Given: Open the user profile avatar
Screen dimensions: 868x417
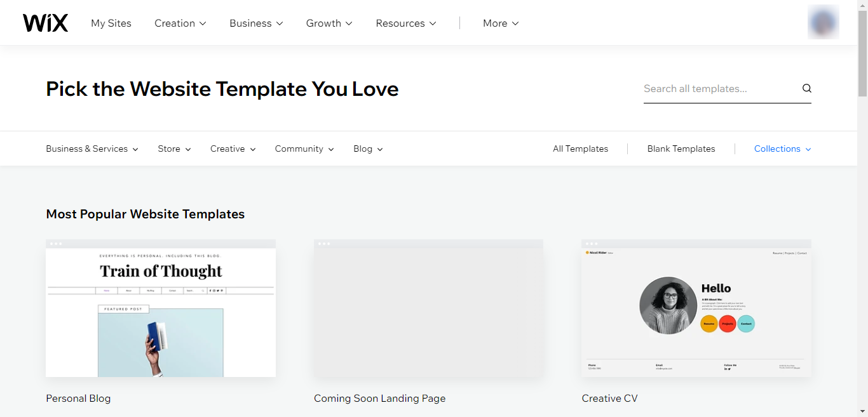Looking at the screenshot, I should tap(823, 22).
